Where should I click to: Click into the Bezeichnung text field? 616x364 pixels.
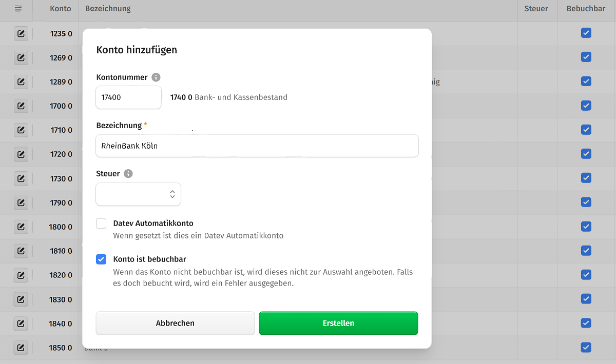tap(257, 146)
